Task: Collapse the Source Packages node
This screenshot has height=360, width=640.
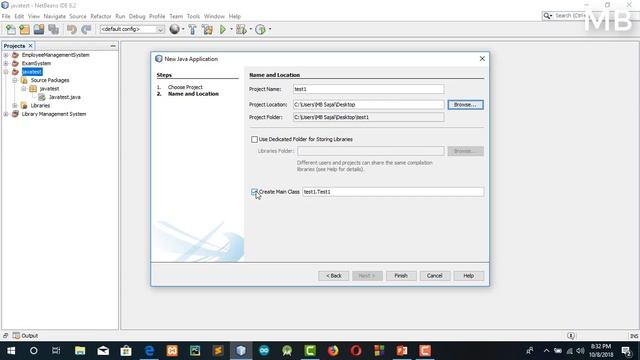Action: point(15,80)
